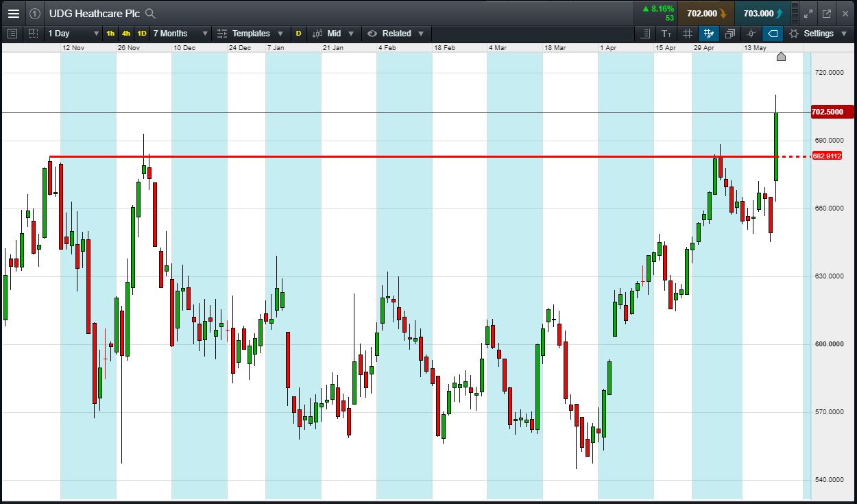Screen dimensions: 857x504
Task: Click the buy price 703.000
Action: pyautogui.click(x=762, y=13)
